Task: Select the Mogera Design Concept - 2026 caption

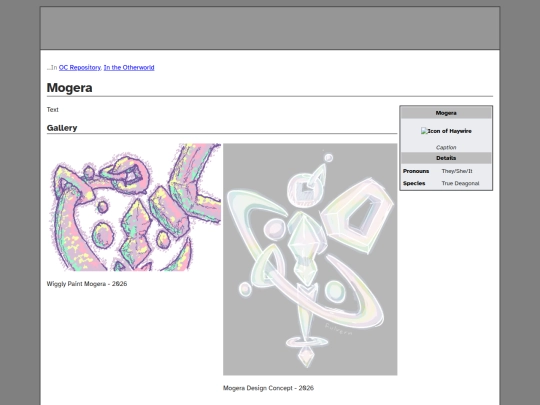Action: pyautogui.click(x=268, y=388)
